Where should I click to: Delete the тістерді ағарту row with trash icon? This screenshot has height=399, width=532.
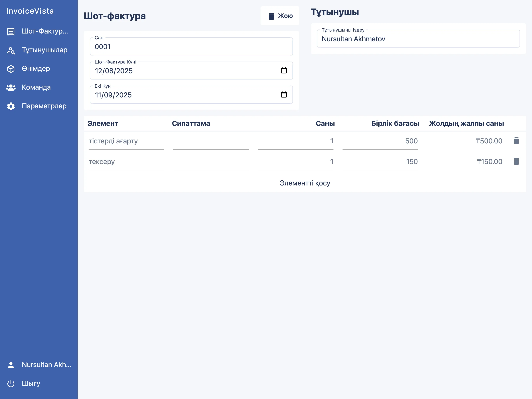(x=516, y=141)
